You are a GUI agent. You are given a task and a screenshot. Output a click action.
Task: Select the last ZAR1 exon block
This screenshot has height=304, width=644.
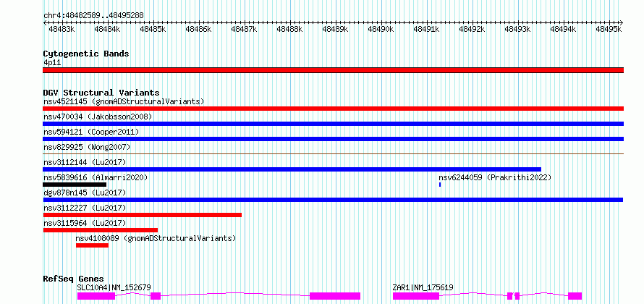(x=575, y=296)
